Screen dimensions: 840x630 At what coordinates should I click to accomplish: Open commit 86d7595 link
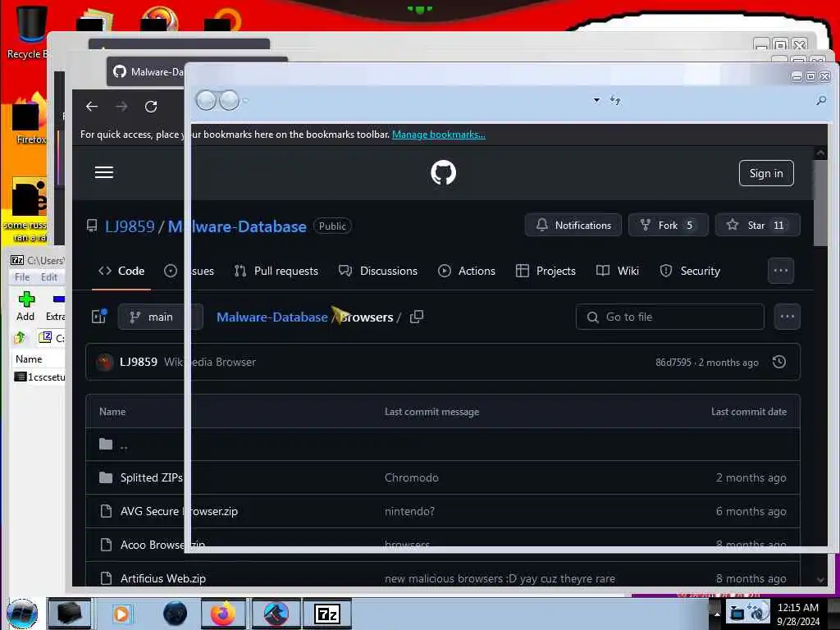coord(673,363)
